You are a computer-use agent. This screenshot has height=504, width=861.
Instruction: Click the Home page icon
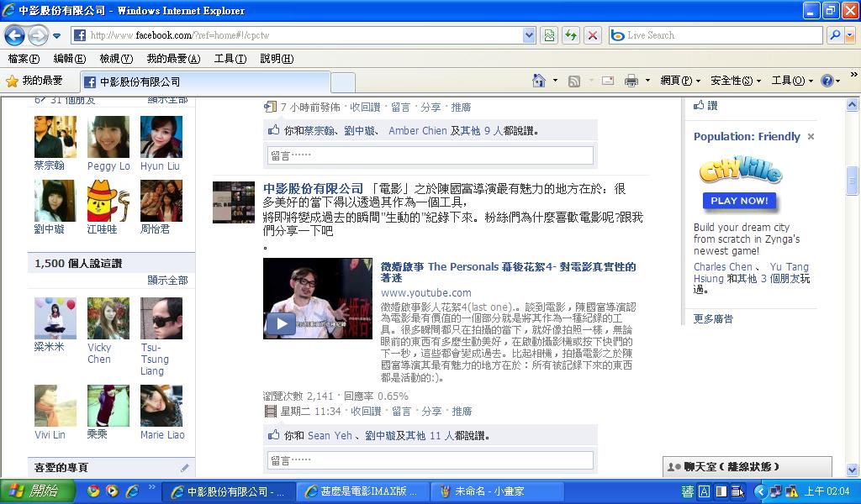click(539, 81)
